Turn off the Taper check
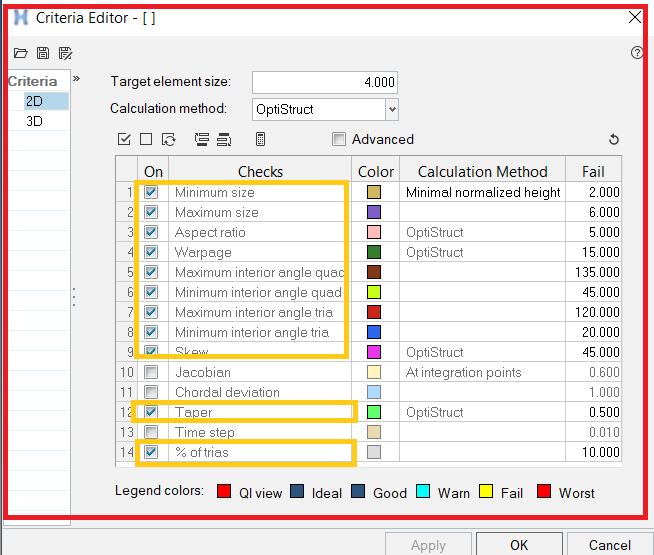 (x=151, y=412)
